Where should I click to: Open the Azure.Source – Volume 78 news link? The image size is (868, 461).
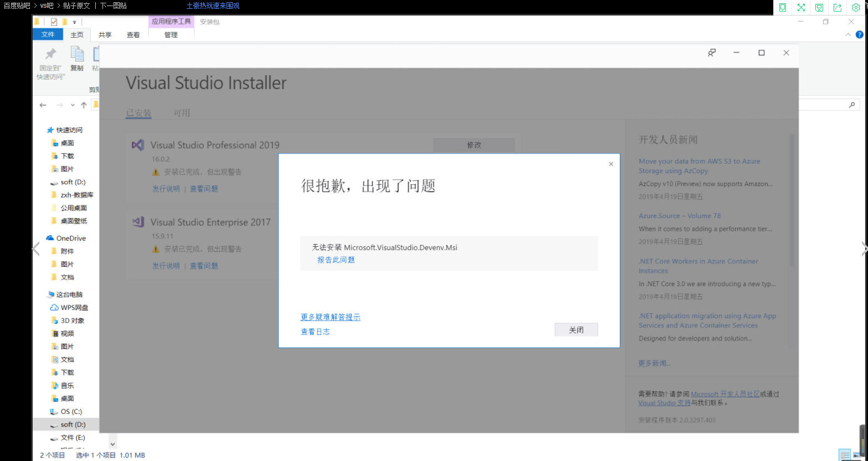[680, 216]
